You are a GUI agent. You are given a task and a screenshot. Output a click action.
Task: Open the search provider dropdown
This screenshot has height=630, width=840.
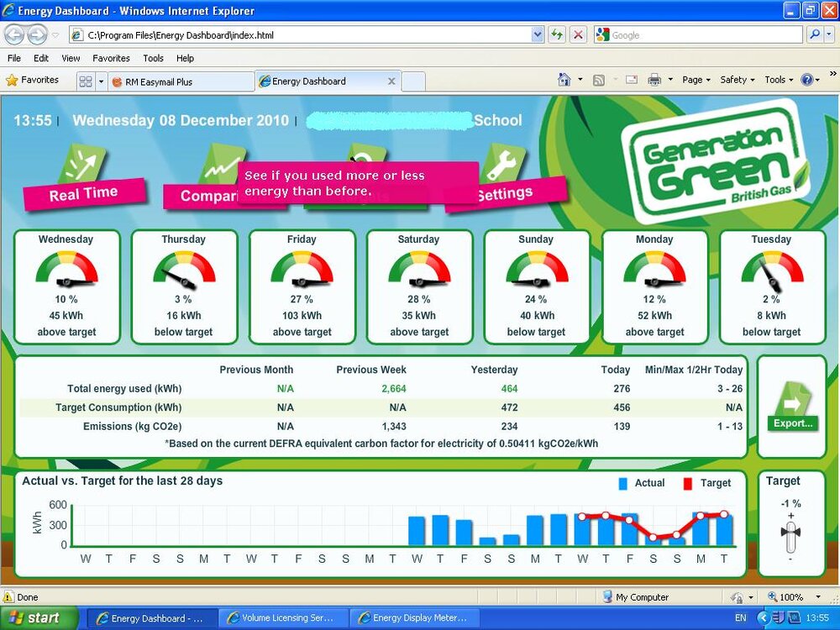(x=829, y=34)
